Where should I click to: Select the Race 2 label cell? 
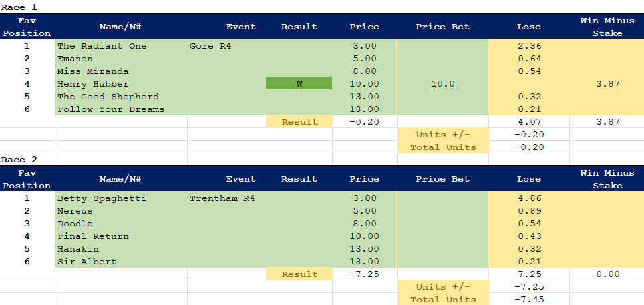click(x=19, y=159)
